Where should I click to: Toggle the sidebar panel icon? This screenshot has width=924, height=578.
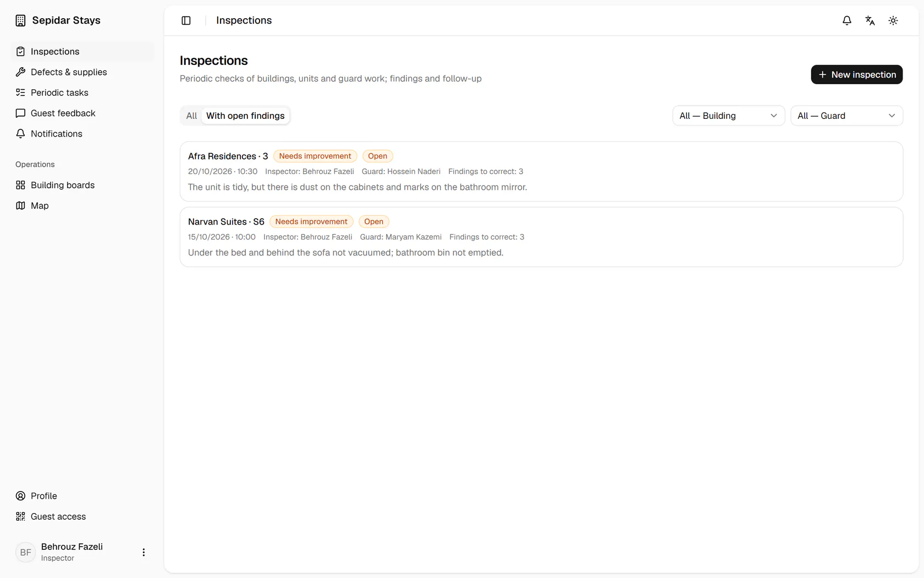point(186,20)
